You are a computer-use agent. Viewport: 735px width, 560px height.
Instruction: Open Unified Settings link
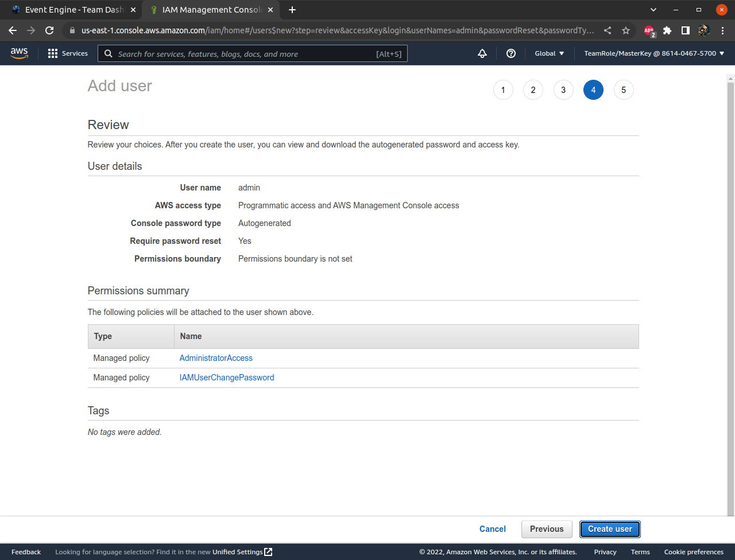pyautogui.click(x=237, y=552)
